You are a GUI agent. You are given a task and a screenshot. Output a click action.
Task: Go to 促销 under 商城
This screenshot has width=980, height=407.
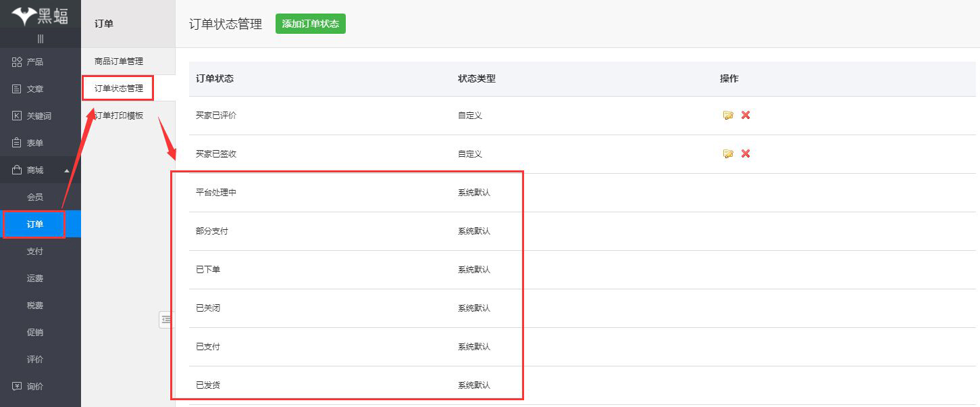click(35, 333)
